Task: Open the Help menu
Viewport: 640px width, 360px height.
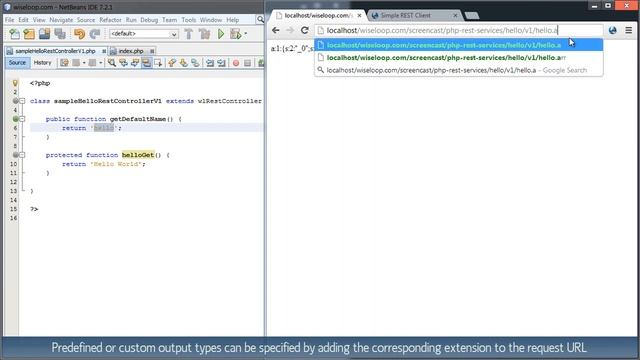Action: click(233, 20)
